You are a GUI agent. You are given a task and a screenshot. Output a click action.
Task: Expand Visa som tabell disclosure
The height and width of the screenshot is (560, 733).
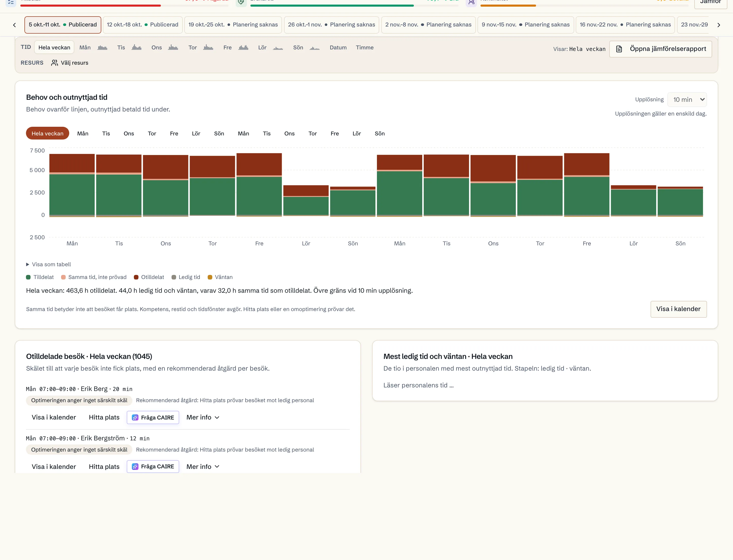click(x=48, y=264)
